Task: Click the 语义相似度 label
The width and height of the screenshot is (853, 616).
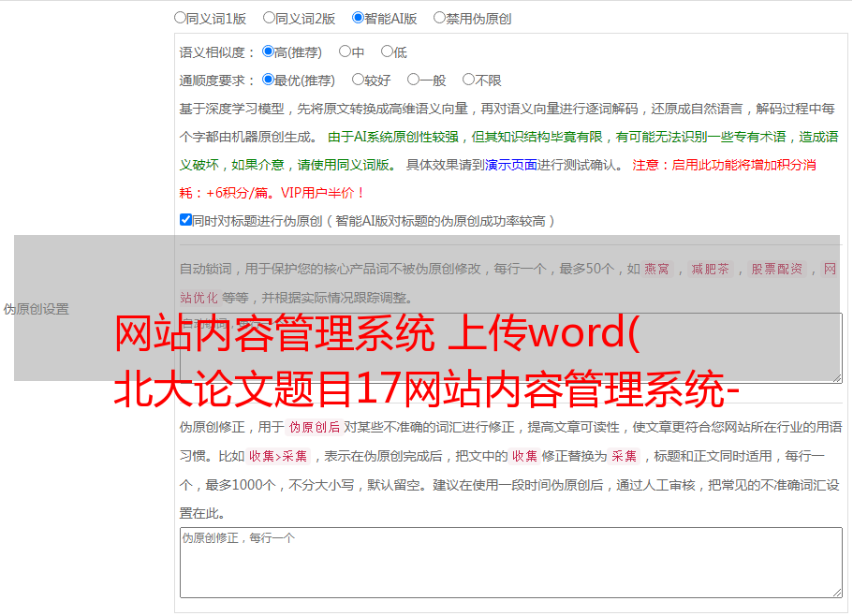Action: 217,52
